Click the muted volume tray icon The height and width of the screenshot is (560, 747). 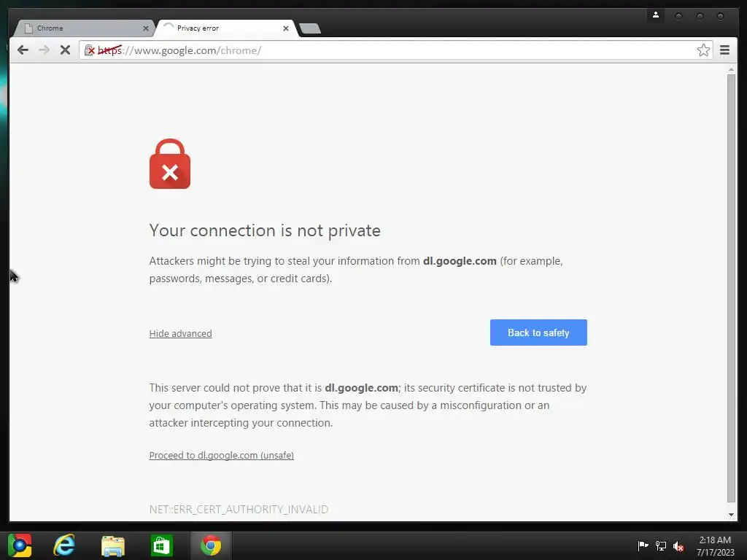click(x=678, y=545)
